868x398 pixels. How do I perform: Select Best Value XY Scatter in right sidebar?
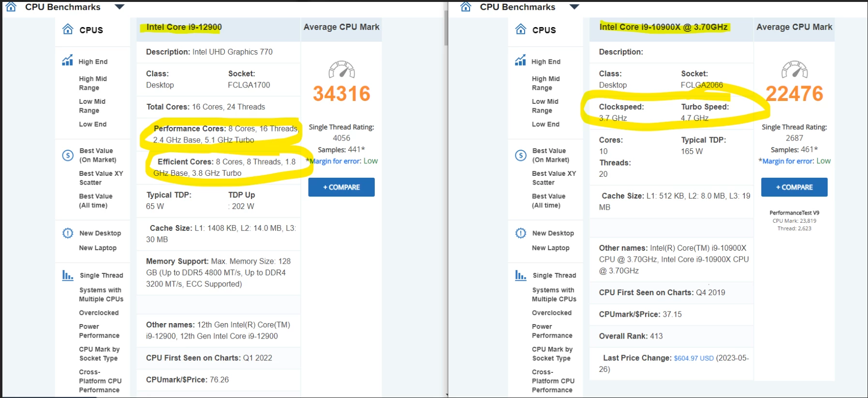coord(554,178)
